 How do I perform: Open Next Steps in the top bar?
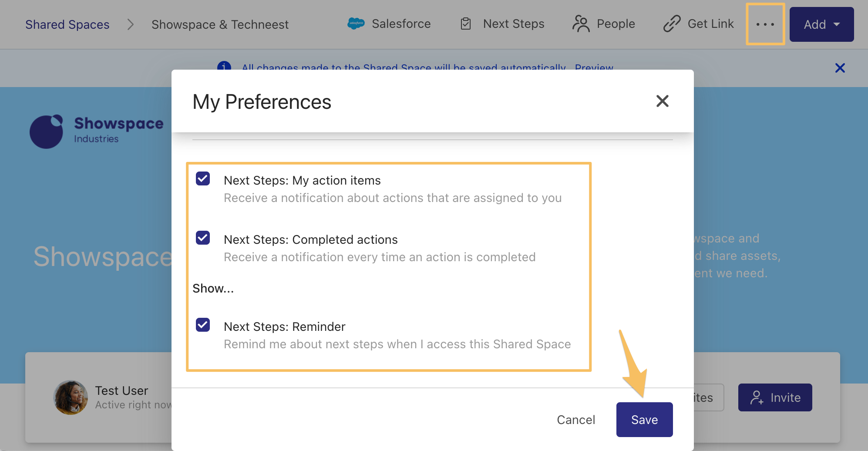click(502, 24)
